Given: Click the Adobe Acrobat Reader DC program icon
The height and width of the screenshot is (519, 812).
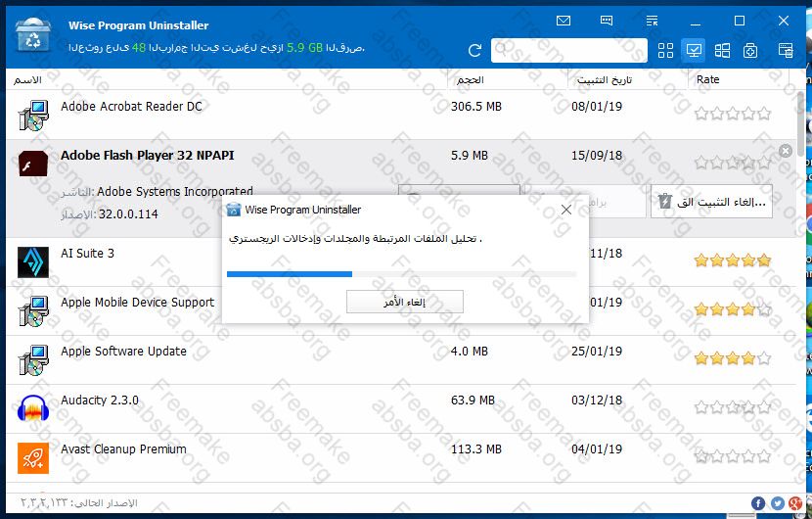Looking at the screenshot, I should pos(33,116).
